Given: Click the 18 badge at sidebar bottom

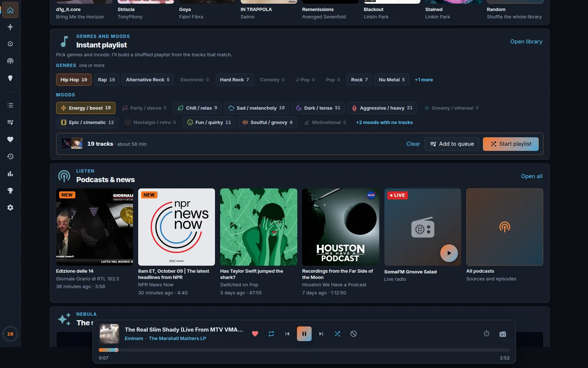Looking at the screenshot, I should tap(10, 334).
